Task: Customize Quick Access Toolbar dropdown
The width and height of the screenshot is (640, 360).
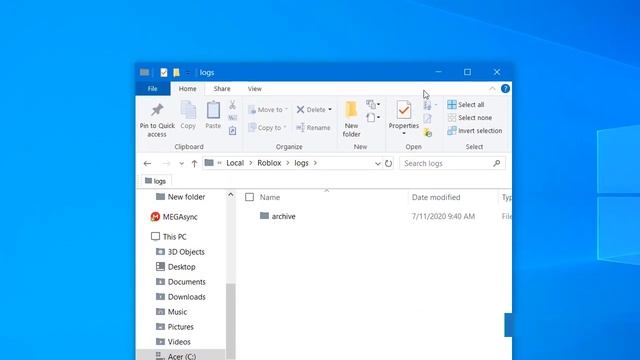Action: pos(188,73)
